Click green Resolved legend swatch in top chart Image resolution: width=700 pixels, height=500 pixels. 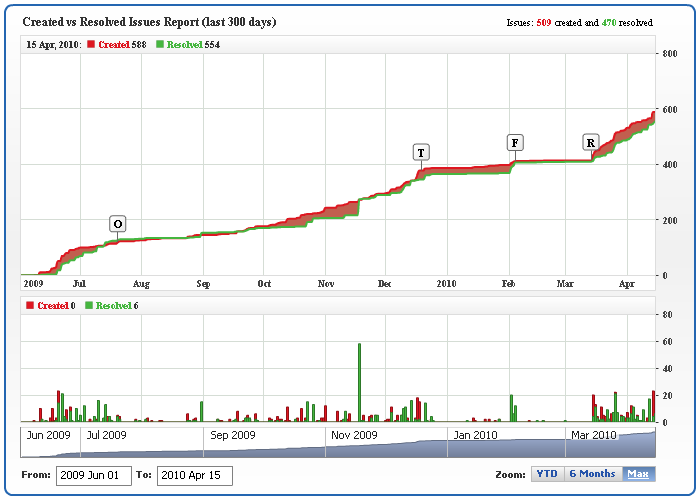coord(160,45)
